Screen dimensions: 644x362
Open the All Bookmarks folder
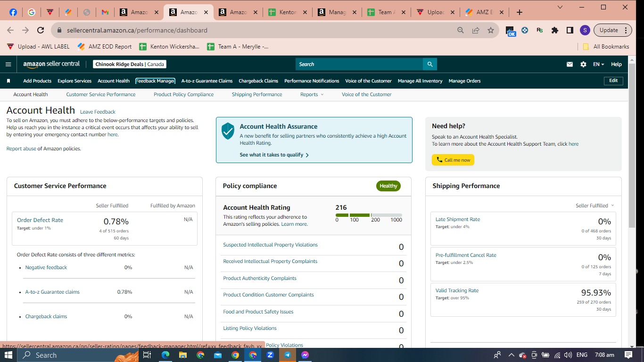(x=606, y=47)
